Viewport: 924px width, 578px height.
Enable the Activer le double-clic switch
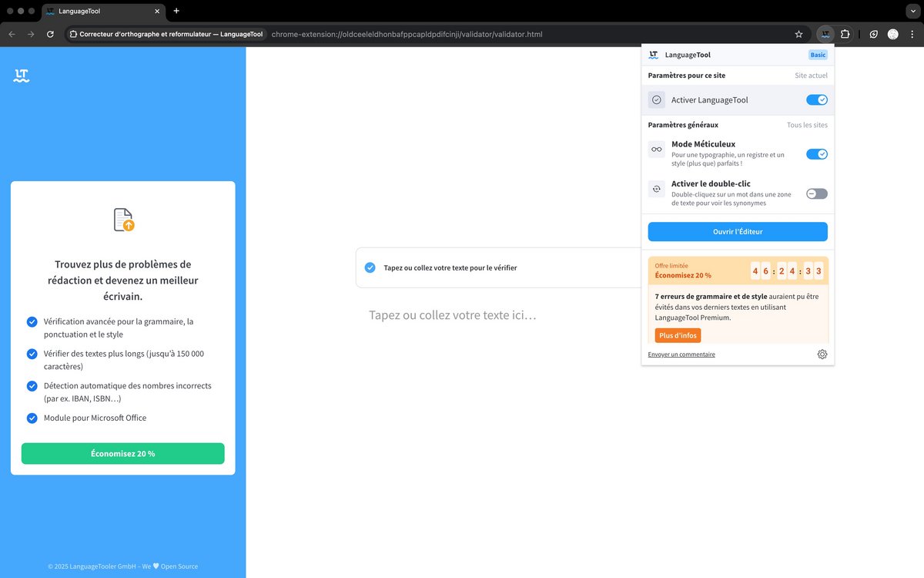[817, 193]
